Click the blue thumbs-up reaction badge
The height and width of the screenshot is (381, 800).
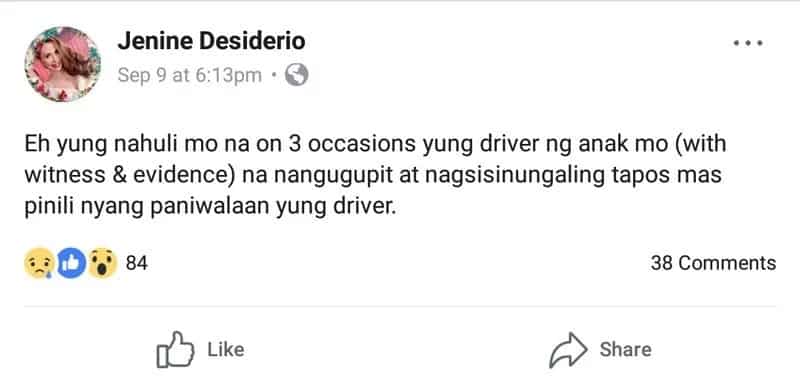pos(71,263)
